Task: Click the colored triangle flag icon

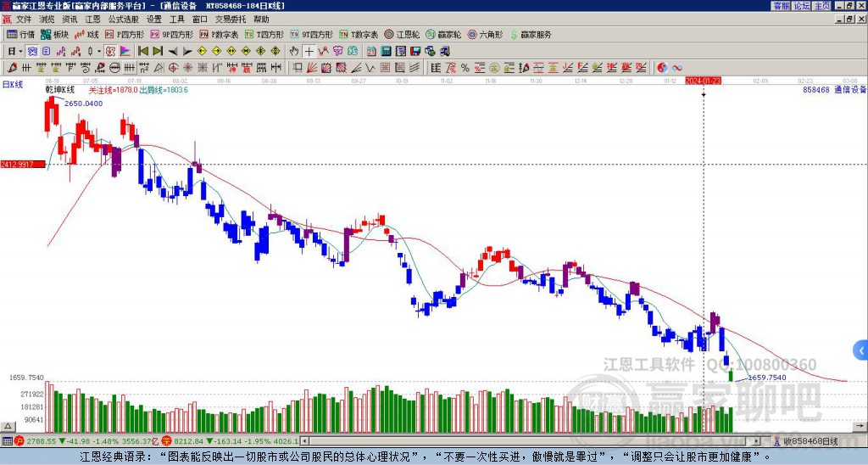Action: point(125,51)
